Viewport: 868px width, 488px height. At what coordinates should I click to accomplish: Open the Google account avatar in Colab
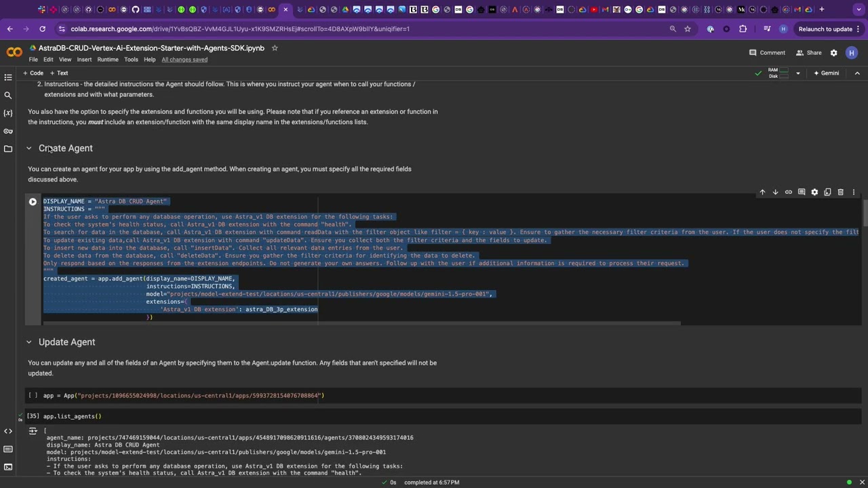(x=852, y=53)
